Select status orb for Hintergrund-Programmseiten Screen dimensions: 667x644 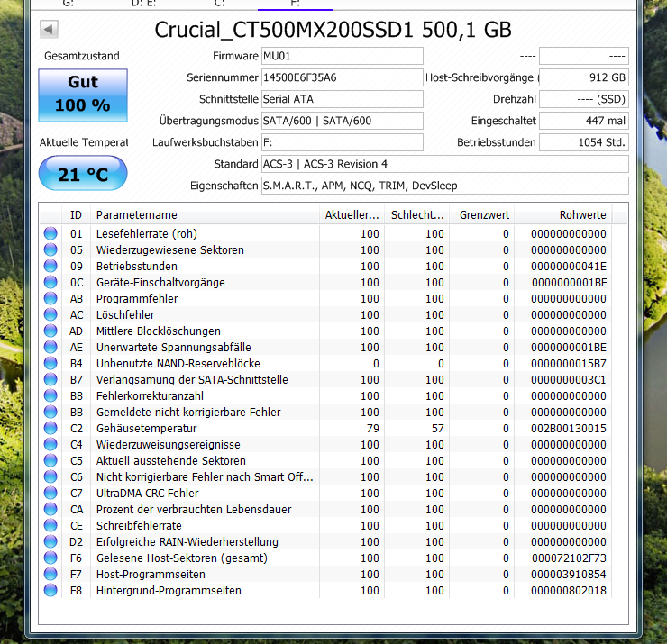coord(50,590)
